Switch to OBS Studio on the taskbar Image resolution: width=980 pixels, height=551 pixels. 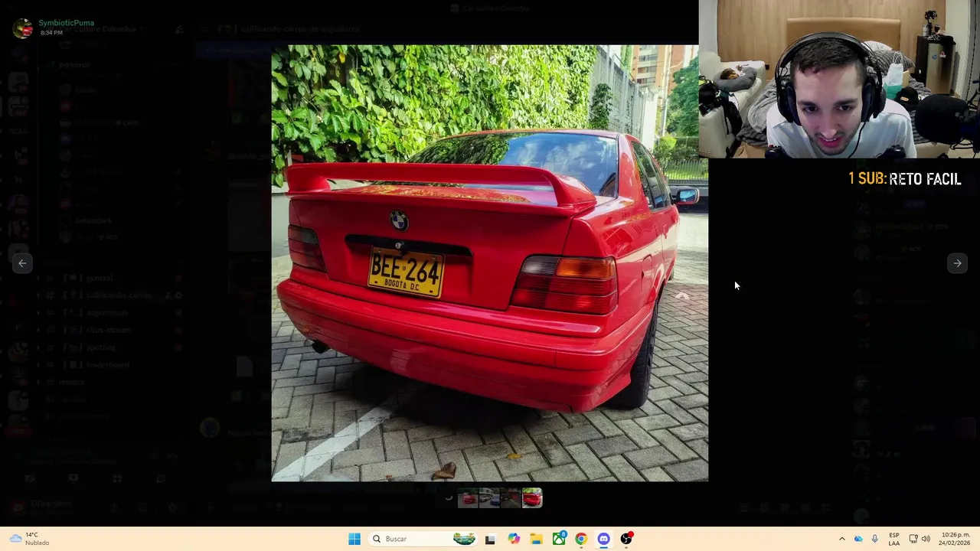626,539
